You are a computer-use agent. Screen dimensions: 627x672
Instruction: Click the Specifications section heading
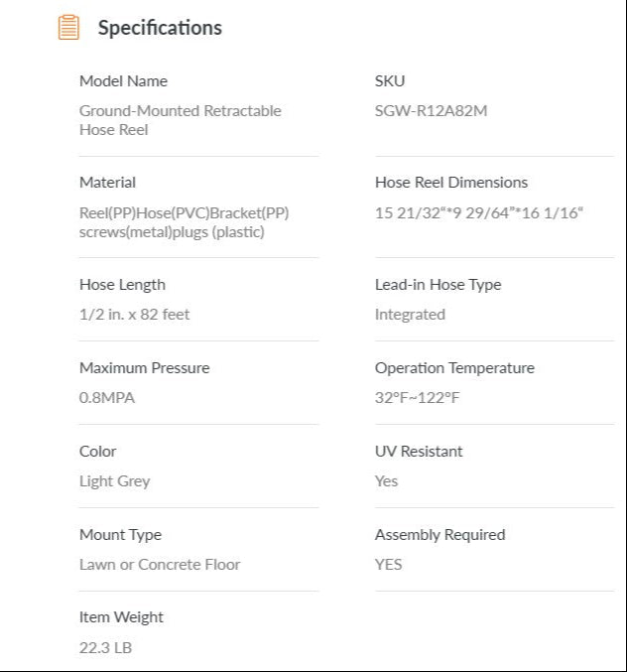click(160, 28)
